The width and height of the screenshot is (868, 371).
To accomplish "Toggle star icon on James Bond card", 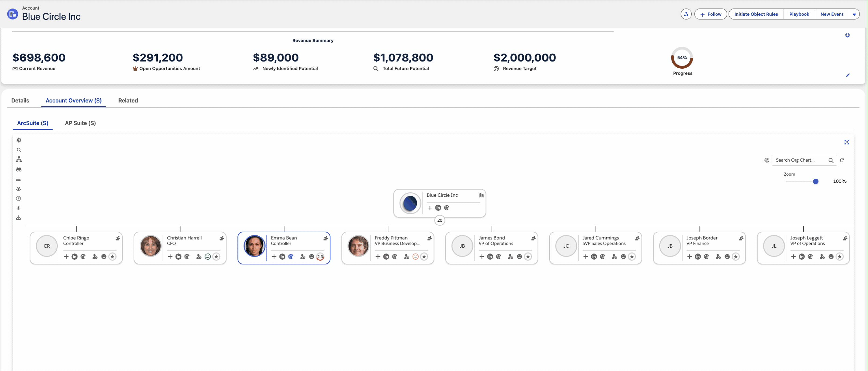I will click(528, 257).
